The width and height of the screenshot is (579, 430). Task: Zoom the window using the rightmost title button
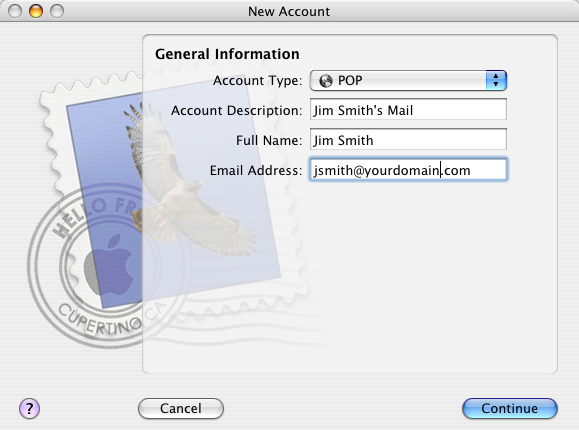(x=57, y=11)
